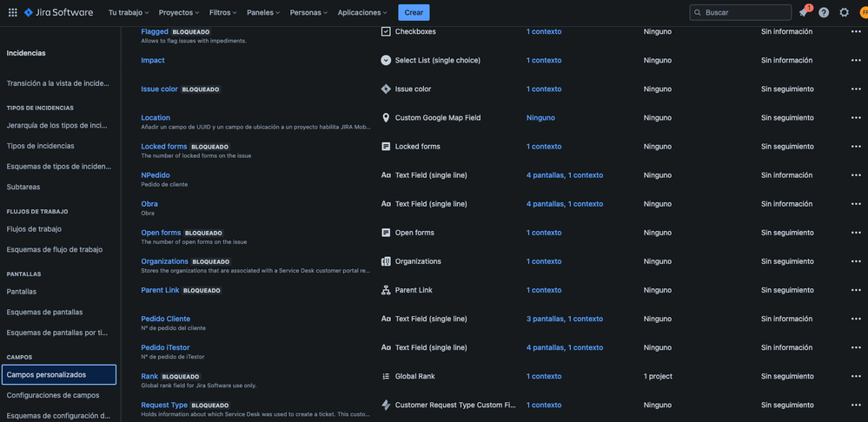The height and width of the screenshot is (422, 868).
Task: Click the Incidencias sidebar heading
Action: coord(26,53)
